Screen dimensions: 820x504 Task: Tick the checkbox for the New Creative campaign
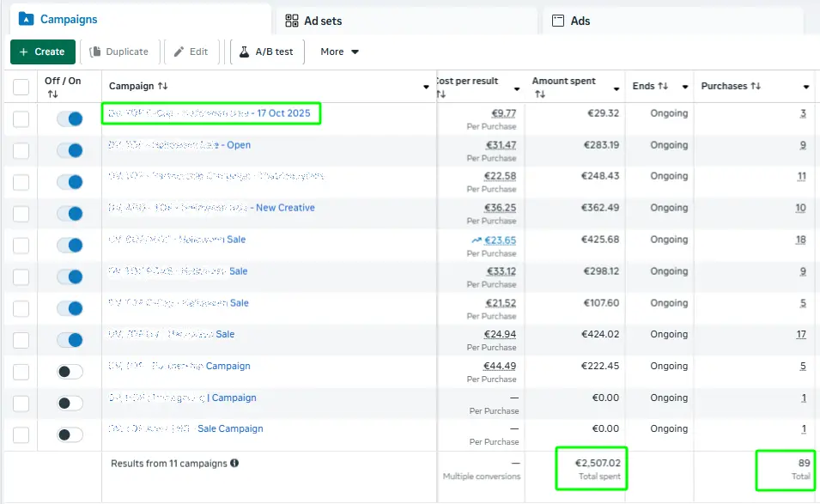click(x=21, y=214)
